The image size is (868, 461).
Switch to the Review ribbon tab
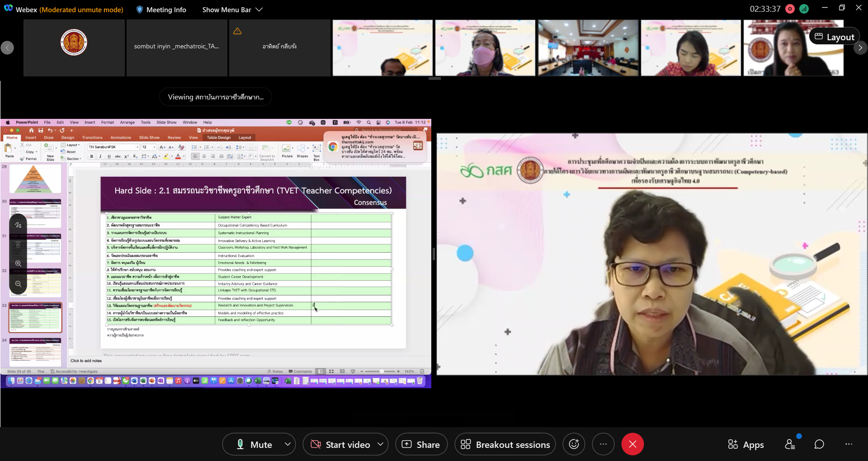click(x=174, y=137)
